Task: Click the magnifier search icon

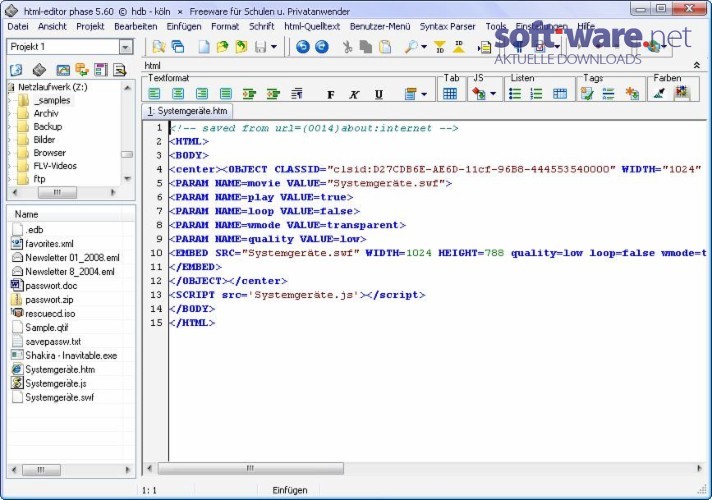Action: (411, 47)
